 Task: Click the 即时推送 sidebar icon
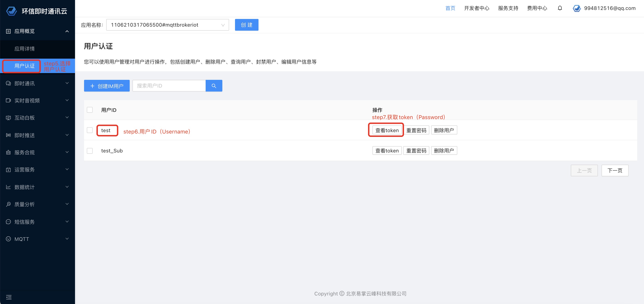(x=8, y=135)
